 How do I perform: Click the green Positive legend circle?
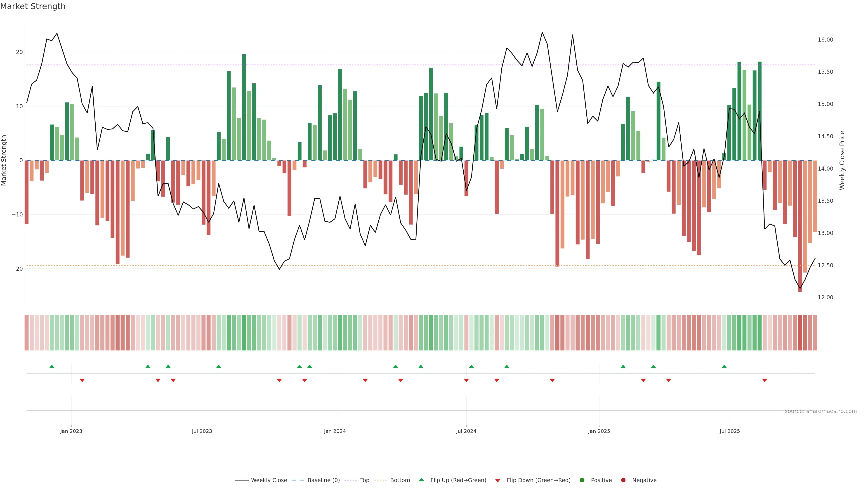[x=582, y=480]
